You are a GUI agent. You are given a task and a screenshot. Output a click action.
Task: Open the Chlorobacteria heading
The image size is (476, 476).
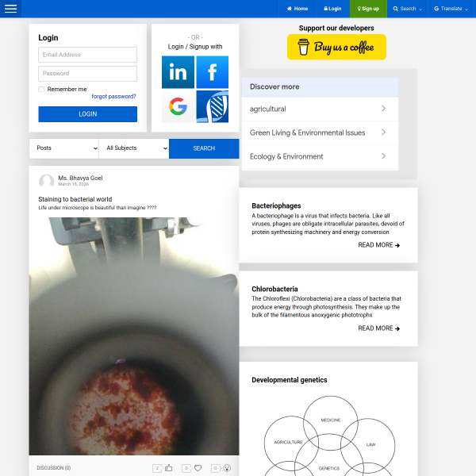[274, 289]
